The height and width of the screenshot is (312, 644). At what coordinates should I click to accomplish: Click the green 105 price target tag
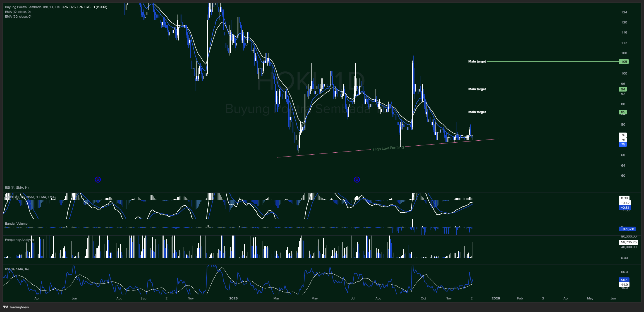[624, 62]
